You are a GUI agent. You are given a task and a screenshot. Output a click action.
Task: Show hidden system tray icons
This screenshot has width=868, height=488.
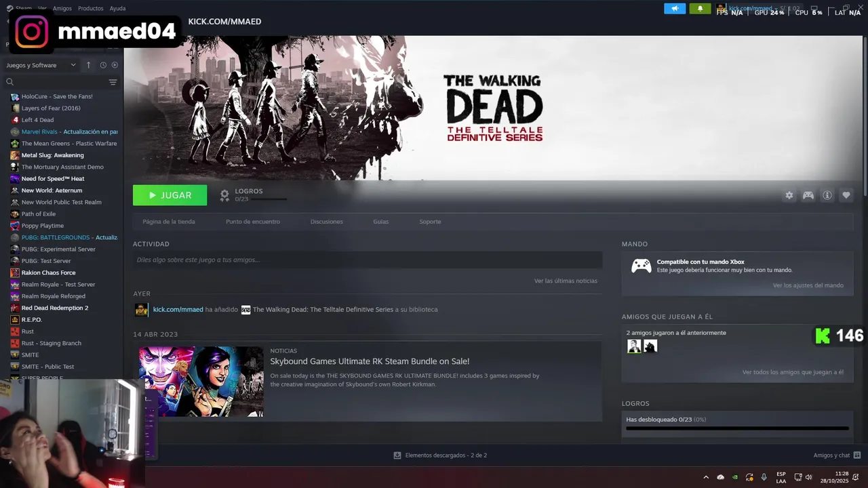click(706, 477)
